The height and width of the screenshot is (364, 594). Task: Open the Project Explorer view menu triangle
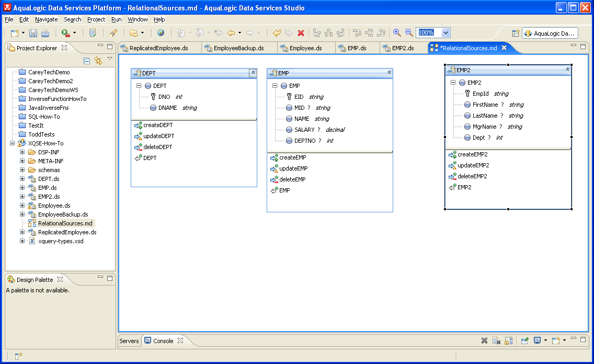coord(110,59)
